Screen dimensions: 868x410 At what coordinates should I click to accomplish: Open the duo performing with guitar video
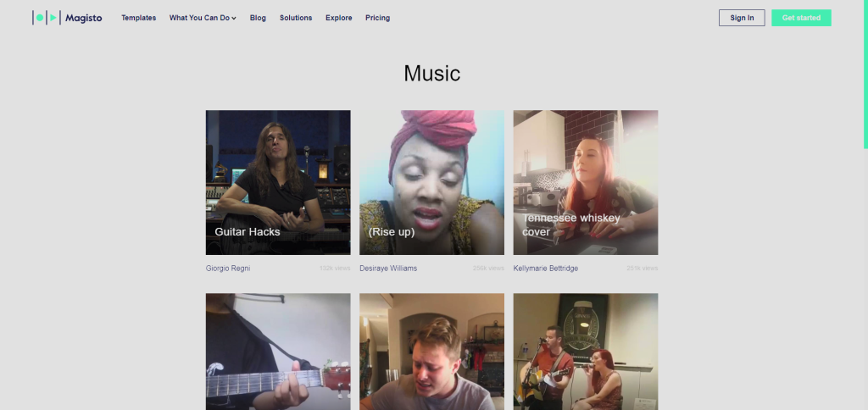pos(586,352)
